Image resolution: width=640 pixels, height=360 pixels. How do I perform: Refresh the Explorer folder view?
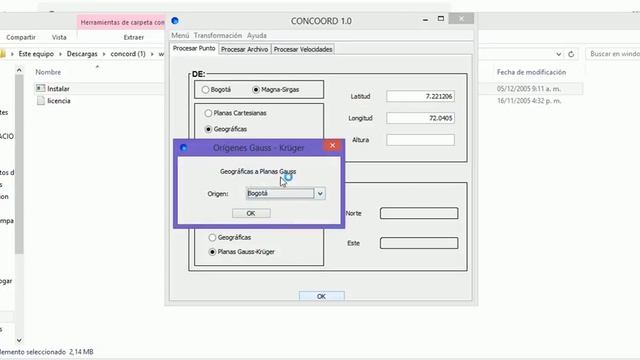pos(571,54)
